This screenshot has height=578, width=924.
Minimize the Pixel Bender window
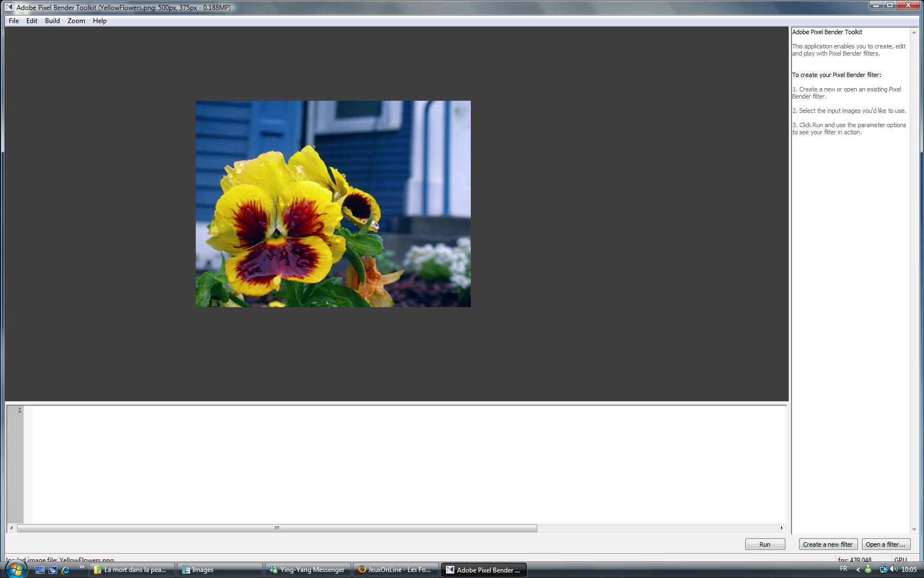(x=877, y=5)
